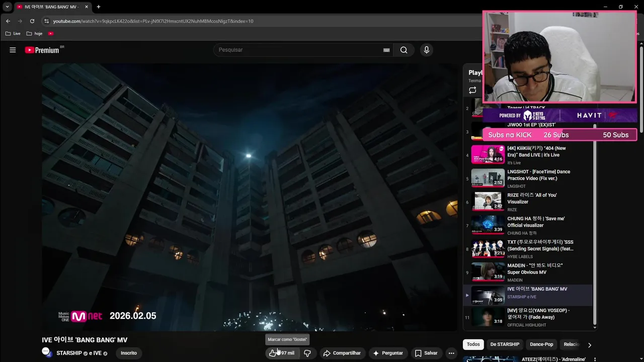The image size is (644, 362).
Task: View site information icon in address bar
Action: (x=46, y=21)
